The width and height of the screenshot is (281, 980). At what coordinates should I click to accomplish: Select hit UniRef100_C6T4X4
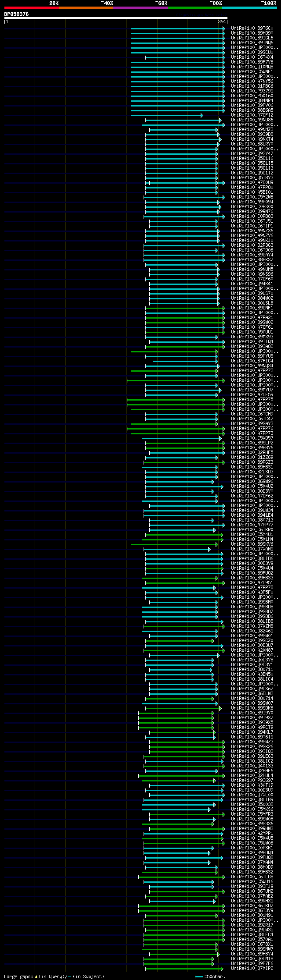[252, 57]
